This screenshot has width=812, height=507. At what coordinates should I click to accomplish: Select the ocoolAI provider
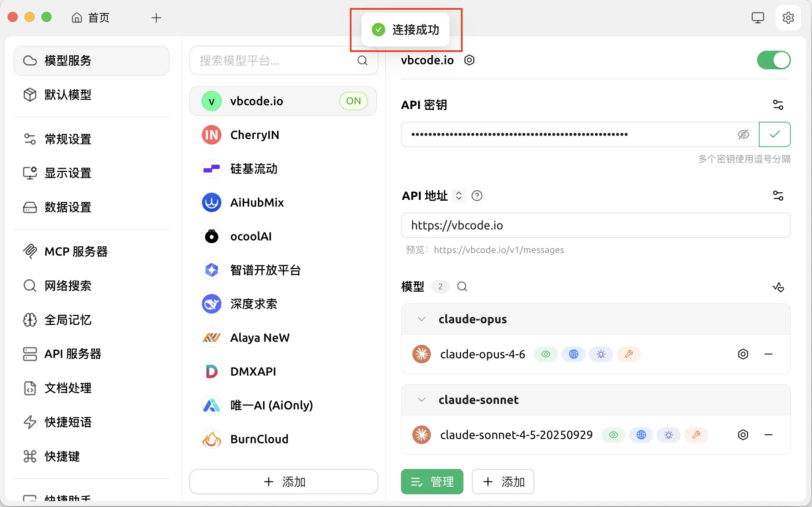point(283,236)
